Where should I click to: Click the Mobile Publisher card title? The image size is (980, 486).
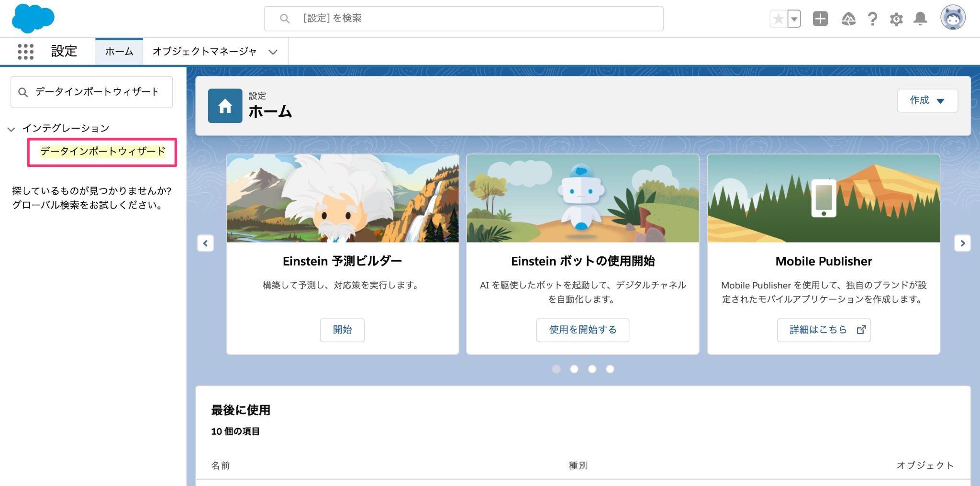[x=824, y=261]
